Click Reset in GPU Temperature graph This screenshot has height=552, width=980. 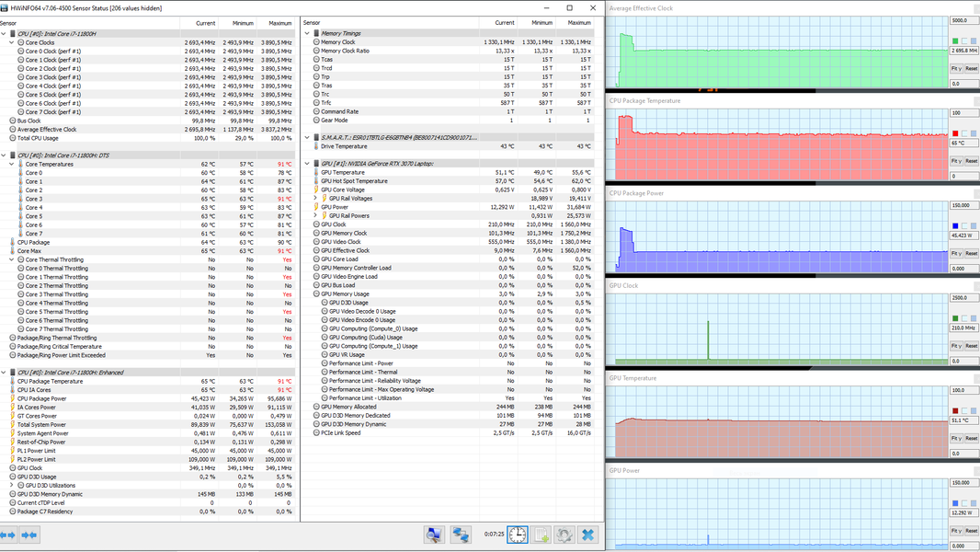tap(971, 438)
